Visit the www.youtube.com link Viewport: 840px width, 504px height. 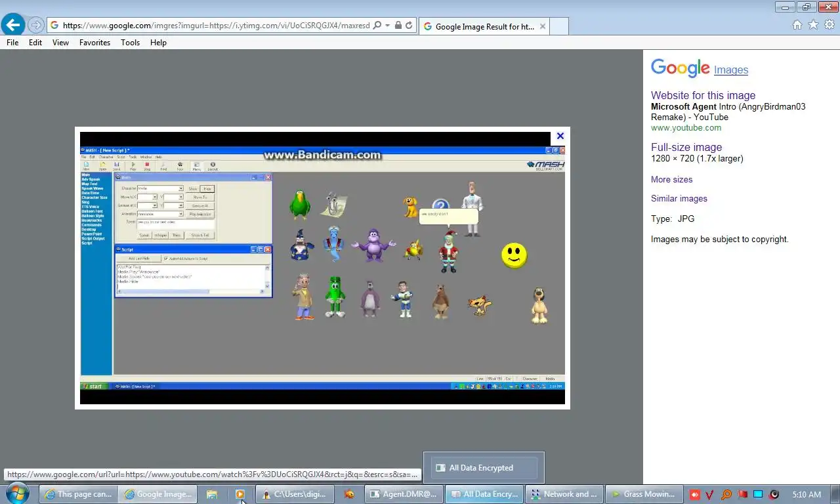(686, 127)
